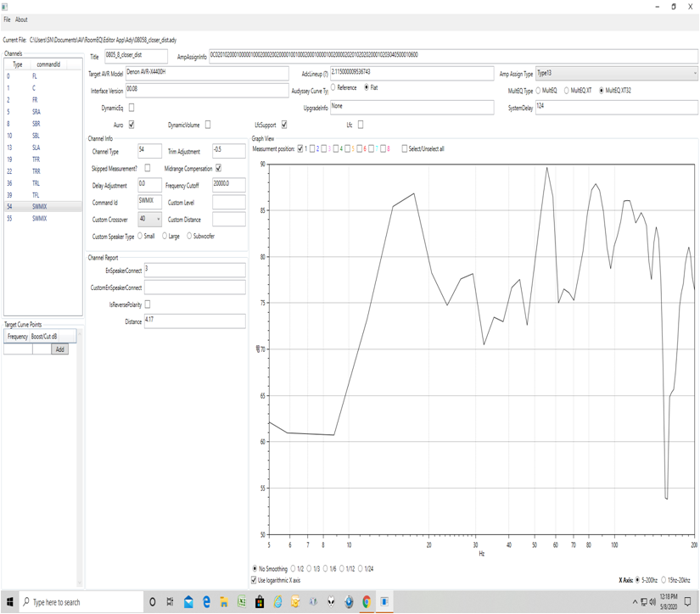This screenshot has height=614, width=700.
Task: Toggle the Midrange Compensation checkbox
Action: point(218,168)
